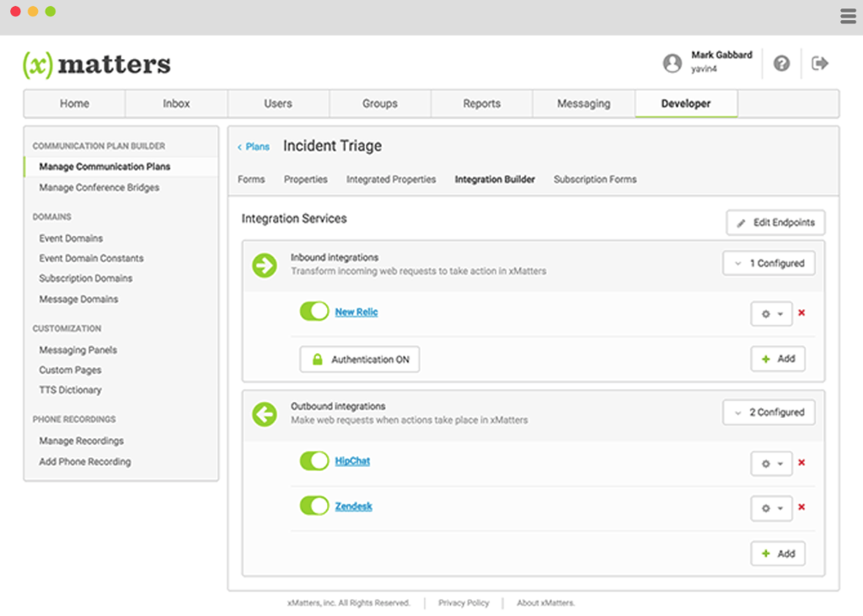This screenshot has height=616, width=863.
Task: Select Event Domain Constants in sidebar
Action: click(x=91, y=258)
